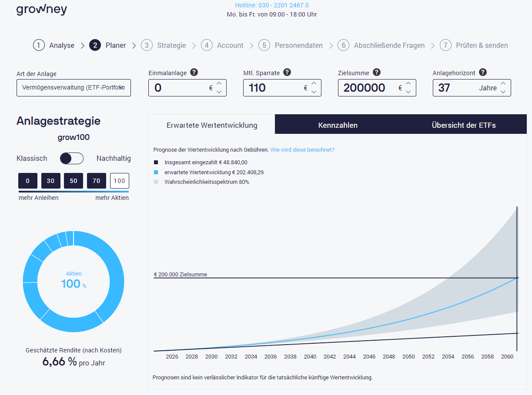The width and height of the screenshot is (532, 395).
Task: Click the hotline phone number link
Action: [271, 6]
